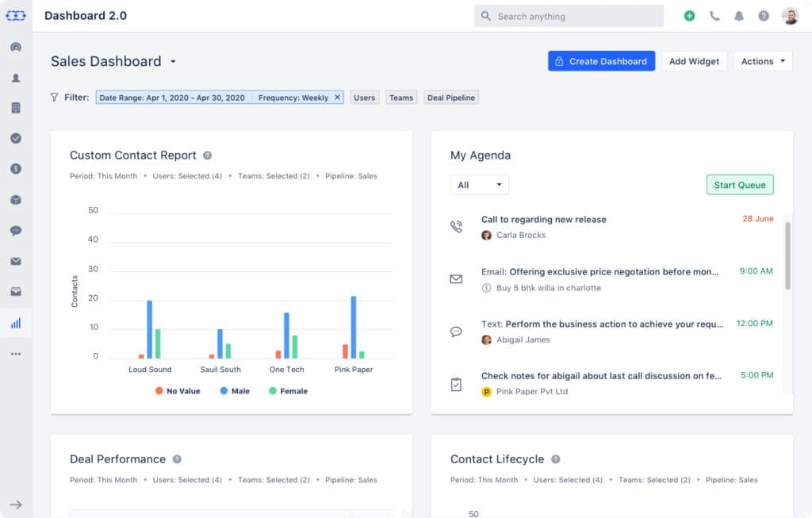The height and width of the screenshot is (518, 812).
Task: Open the Contacts icon in the sidebar
Action: (16, 78)
